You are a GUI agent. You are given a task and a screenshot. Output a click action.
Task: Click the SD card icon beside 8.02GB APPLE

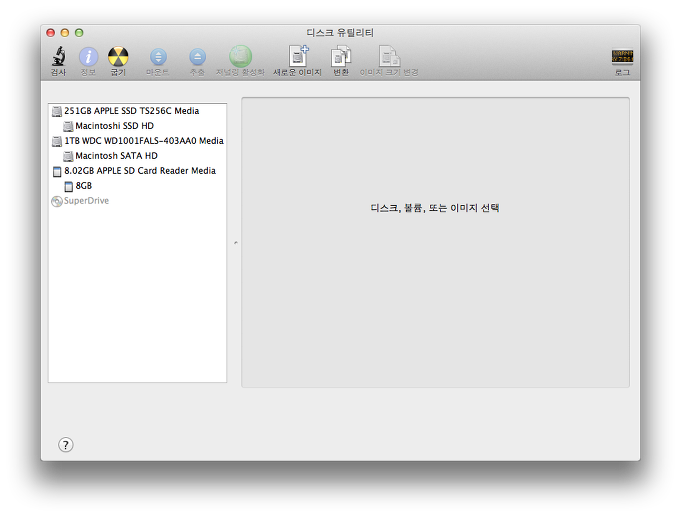[x=57, y=171]
